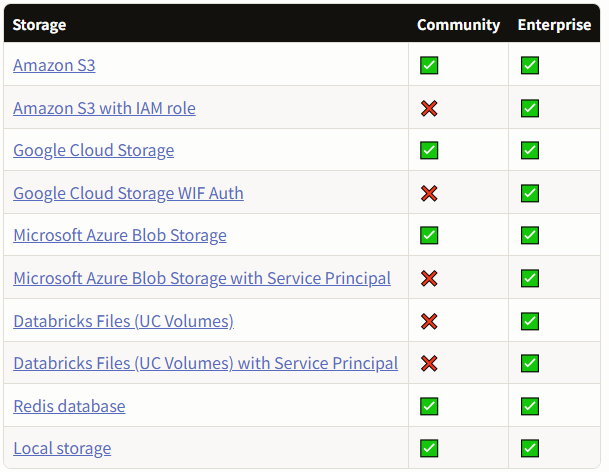609x472 pixels.
Task: Click Enterprise checkmark, Databricks Service Principal row
Action: coord(530,363)
